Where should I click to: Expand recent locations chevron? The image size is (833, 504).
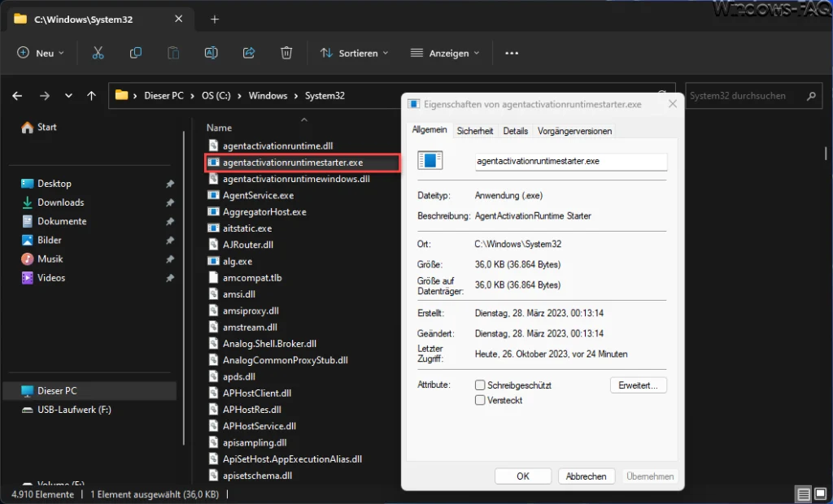[68, 96]
